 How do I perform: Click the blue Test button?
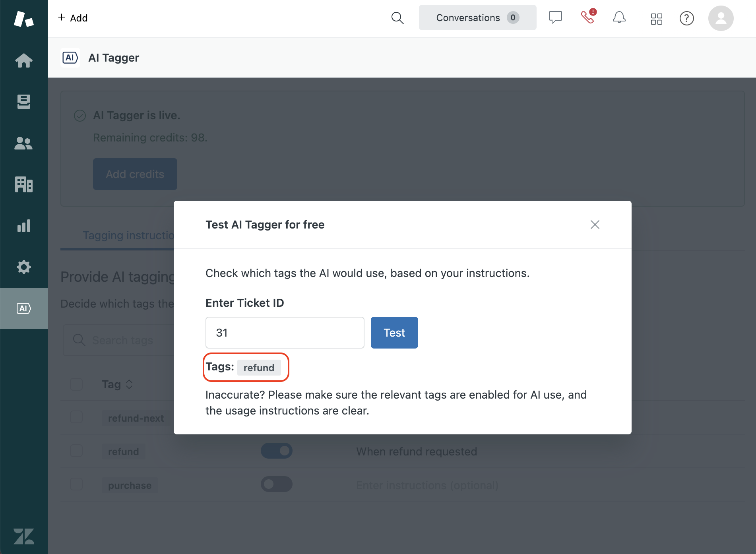tap(394, 333)
